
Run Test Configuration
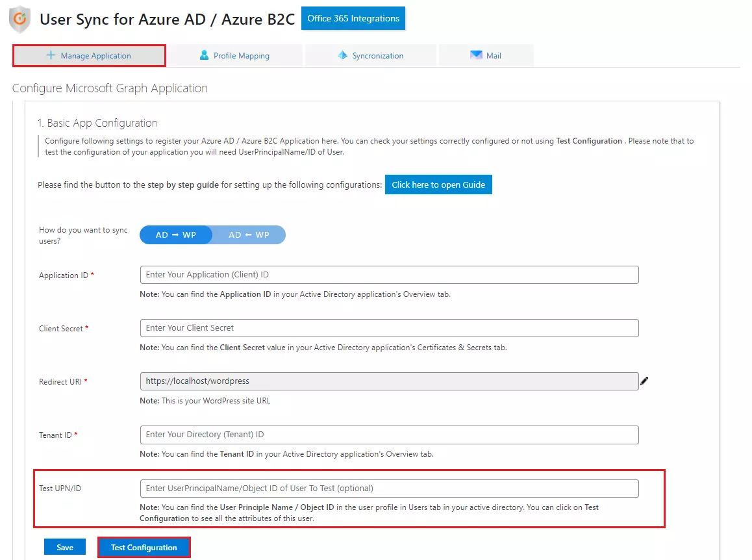point(144,548)
